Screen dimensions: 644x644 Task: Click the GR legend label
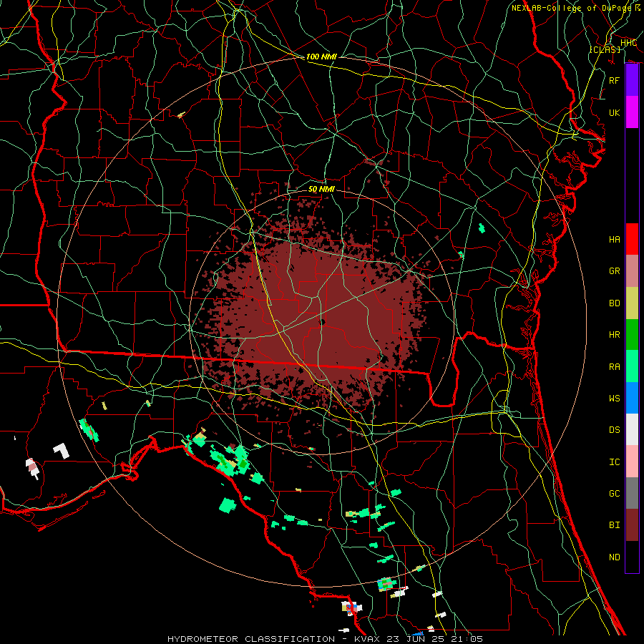click(614, 271)
